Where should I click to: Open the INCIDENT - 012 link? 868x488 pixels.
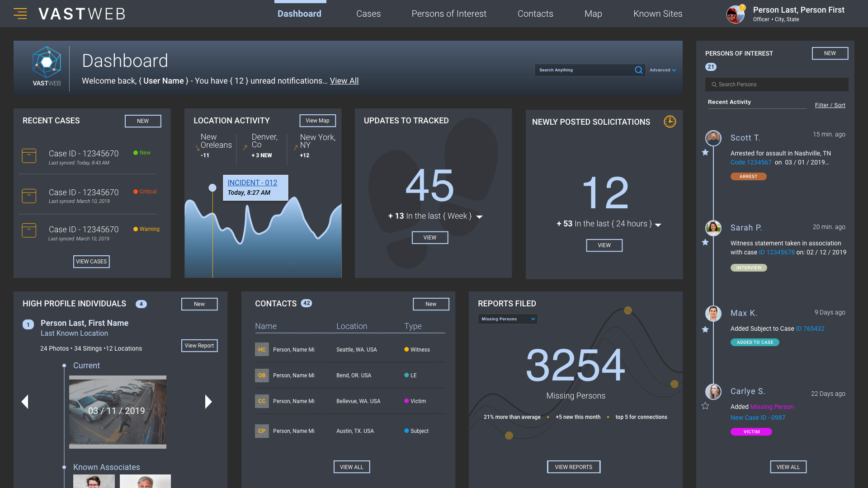click(x=252, y=183)
